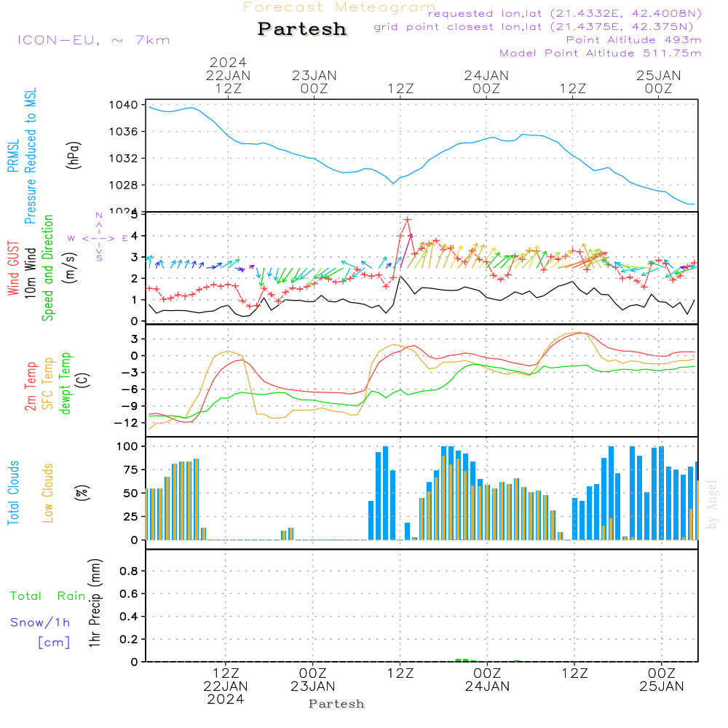This screenshot has height=728, width=728.
Task: Click the red 'Wind GUST' label
Action: pos(13,268)
